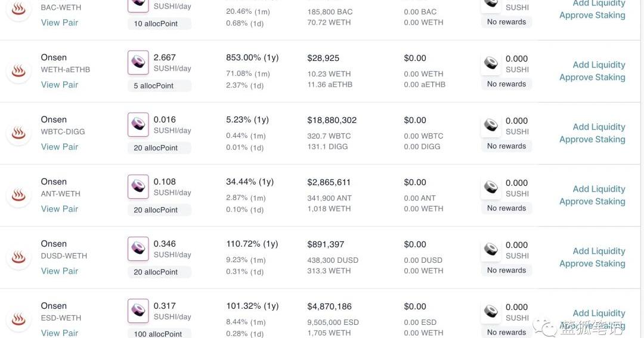Click the grey sushi rewards icon in WETH-aETHB row

491,63
